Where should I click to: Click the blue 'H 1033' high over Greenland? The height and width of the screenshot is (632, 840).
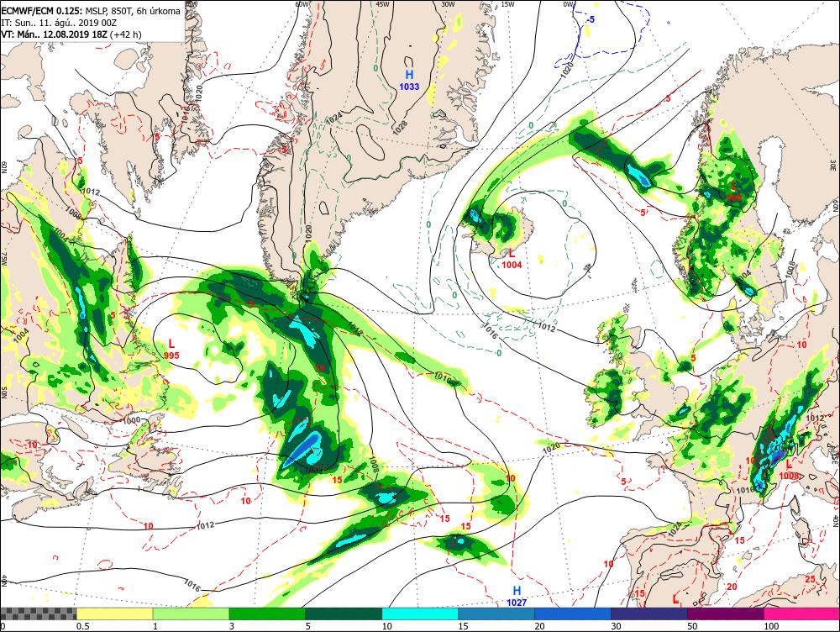tap(409, 80)
